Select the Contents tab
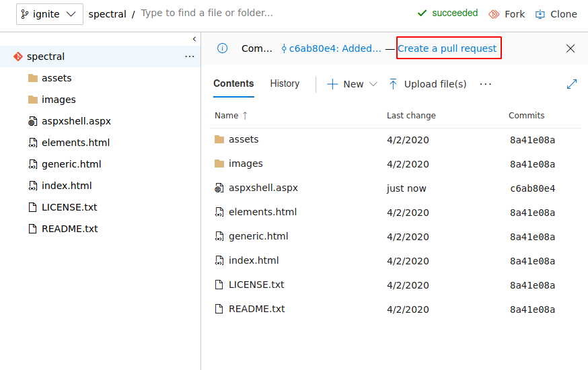The width and height of the screenshot is (588, 370). pos(233,83)
